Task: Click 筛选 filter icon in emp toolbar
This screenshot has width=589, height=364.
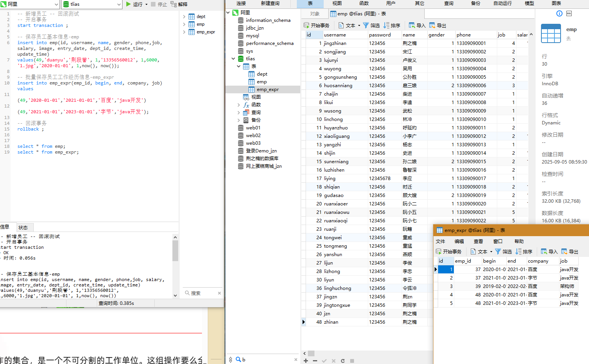Action: tap(366, 25)
